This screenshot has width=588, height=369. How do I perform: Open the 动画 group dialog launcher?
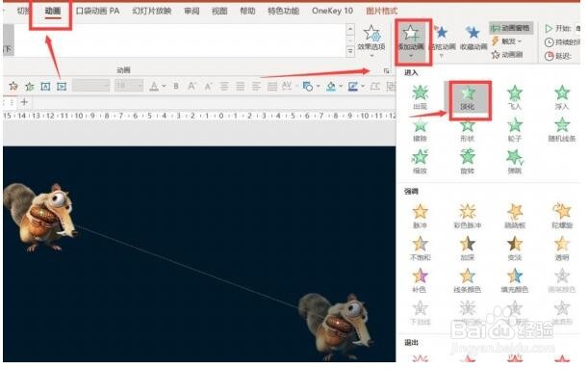386,70
